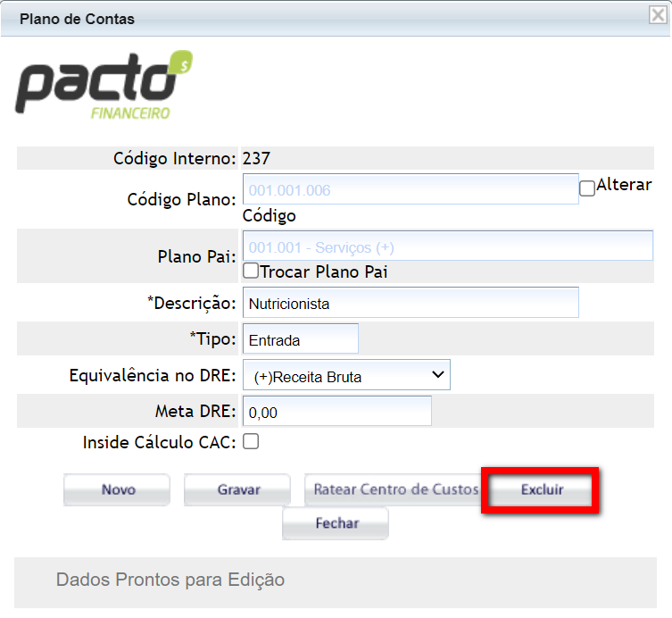Viewport: 672px width, 618px height.
Task: Click the Código Interno value 237
Action: coord(256,159)
